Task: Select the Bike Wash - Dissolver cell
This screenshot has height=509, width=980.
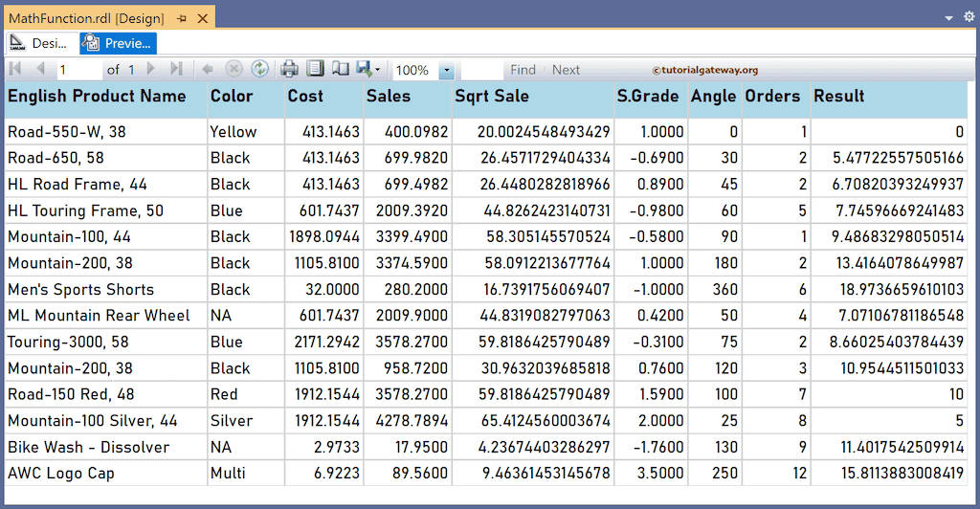Action: [105, 447]
